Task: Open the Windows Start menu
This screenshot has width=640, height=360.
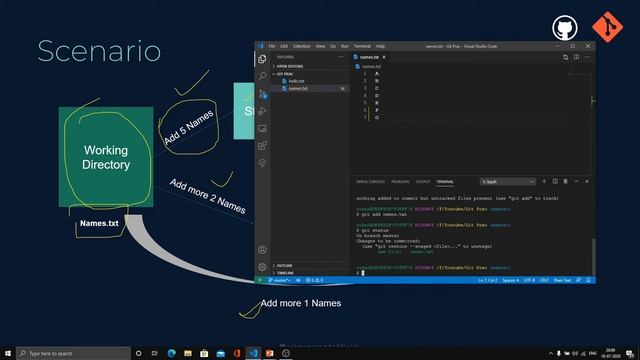Action: point(8,353)
